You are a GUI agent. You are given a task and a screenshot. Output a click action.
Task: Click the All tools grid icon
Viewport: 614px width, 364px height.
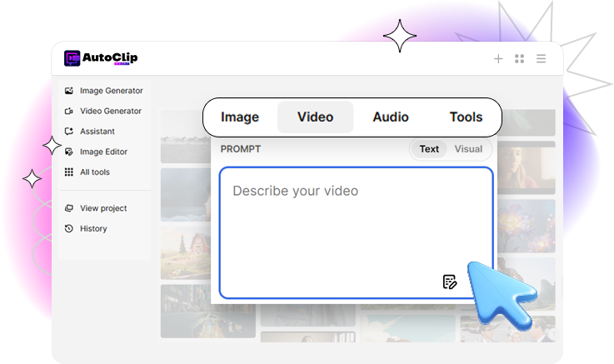(x=69, y=172)
